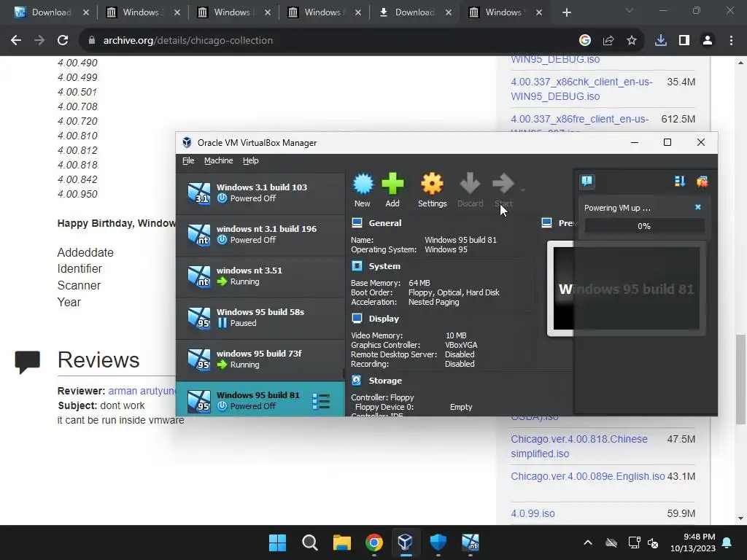
Task: Open the Start button dropdown arrow
Action: click(x=522, y=190)
